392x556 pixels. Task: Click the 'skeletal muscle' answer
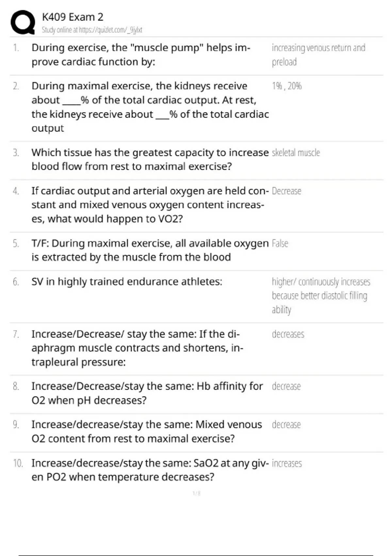(x=296, y=153)
